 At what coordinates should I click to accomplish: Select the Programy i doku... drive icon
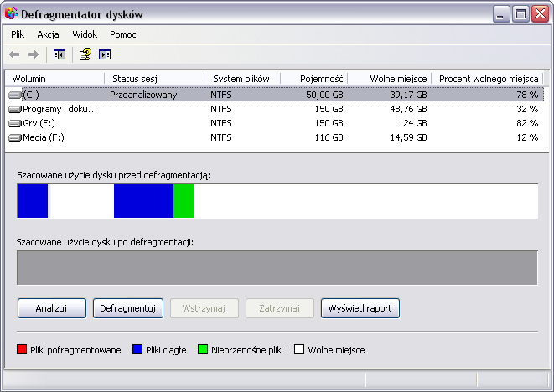[15, 110]
